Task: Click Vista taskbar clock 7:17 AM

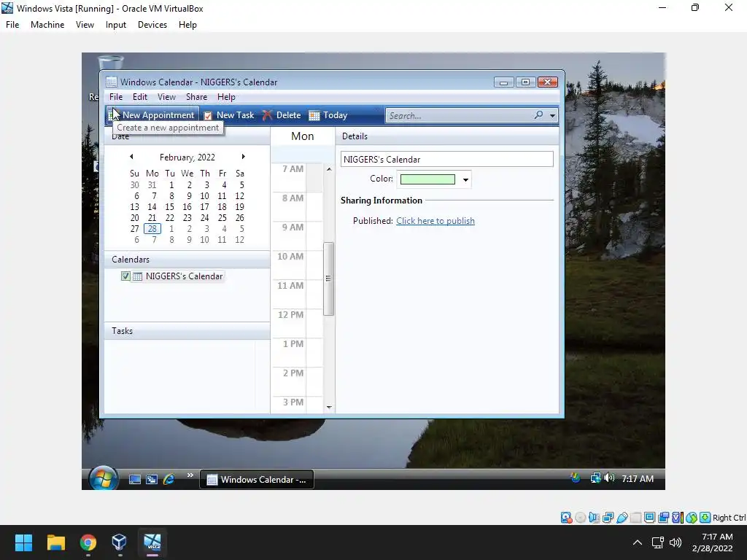Action: tap(638, 478)
